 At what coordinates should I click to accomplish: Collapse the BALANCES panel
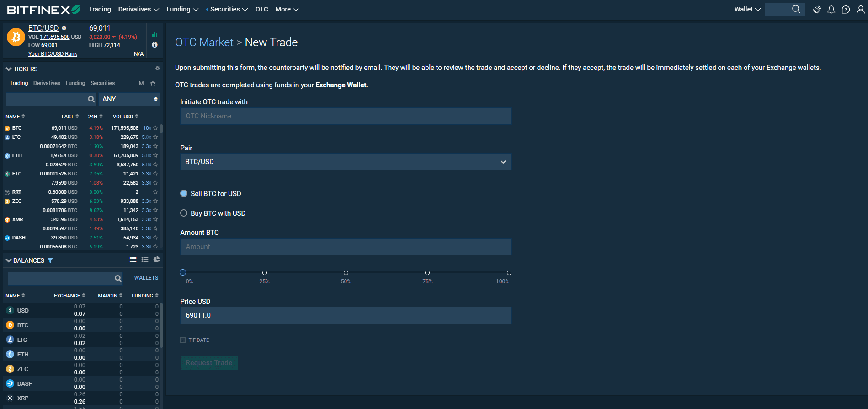point(9,260)
